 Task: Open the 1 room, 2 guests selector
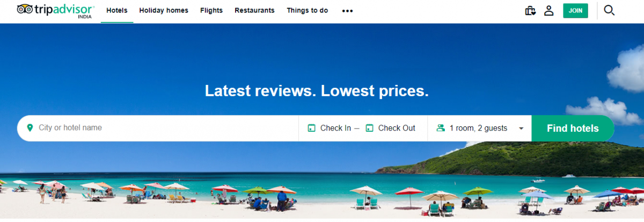tap(479, 128)
